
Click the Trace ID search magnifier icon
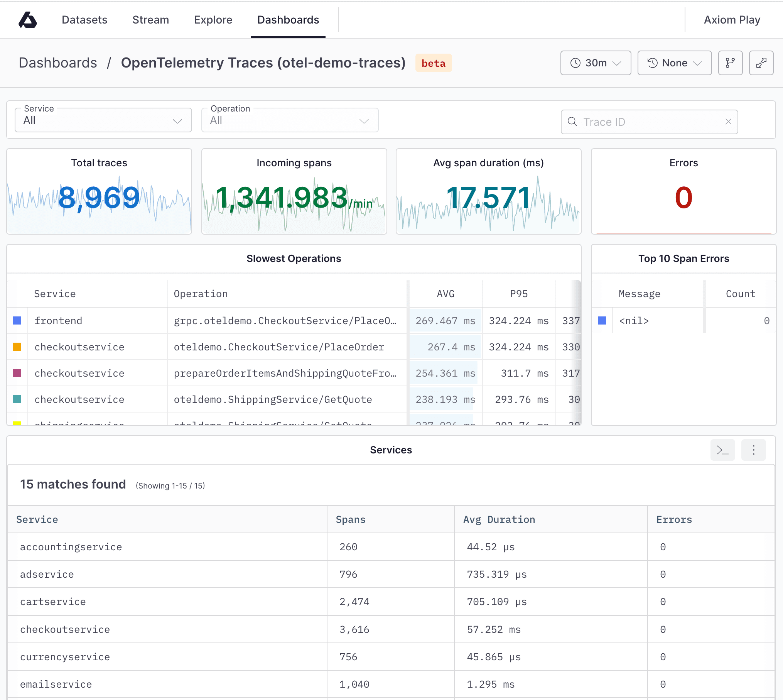[x=572, y=122]
